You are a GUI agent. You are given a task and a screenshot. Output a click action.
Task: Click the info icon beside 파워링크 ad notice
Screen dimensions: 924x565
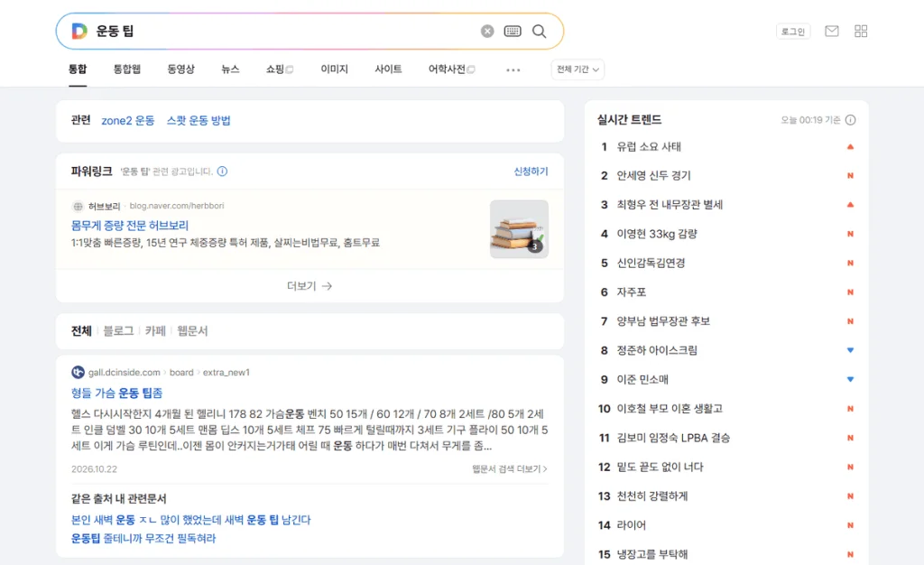point(222,171)
